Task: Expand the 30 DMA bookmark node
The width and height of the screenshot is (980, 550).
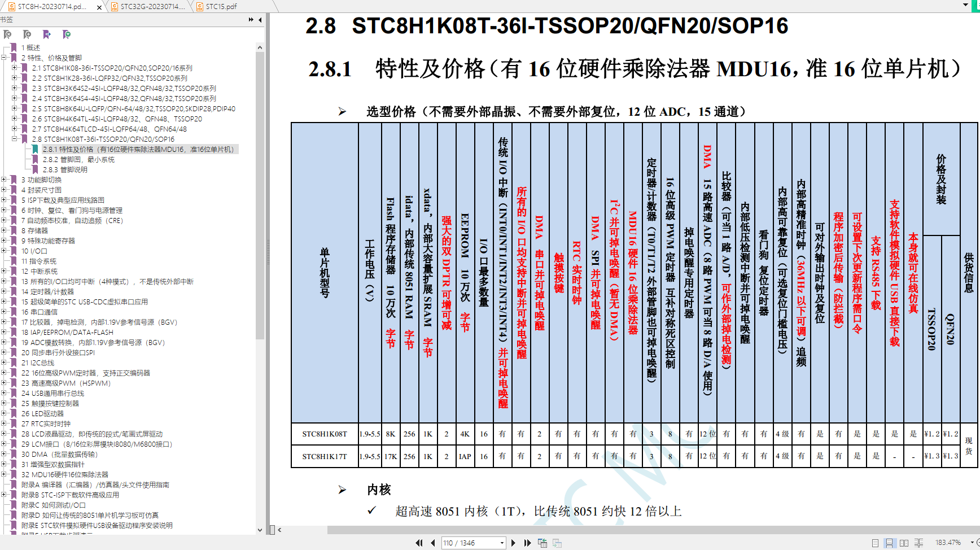Action: click(x=4, y=454)
